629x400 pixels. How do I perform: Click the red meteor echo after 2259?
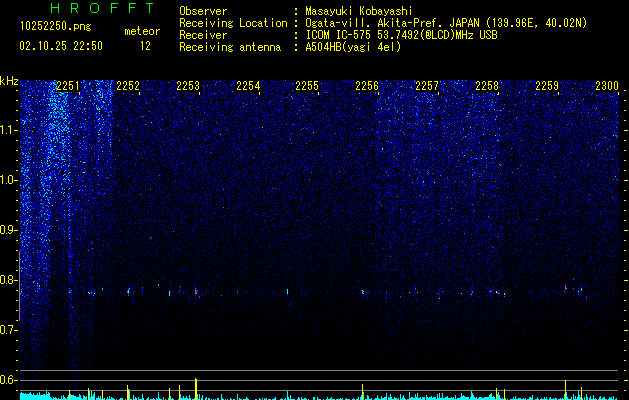[566, 287]
